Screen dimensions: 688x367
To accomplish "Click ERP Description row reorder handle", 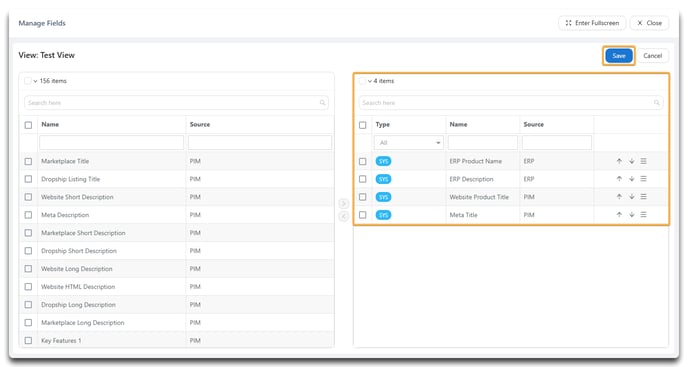I will pyautogui.click(x=643, y=179).
